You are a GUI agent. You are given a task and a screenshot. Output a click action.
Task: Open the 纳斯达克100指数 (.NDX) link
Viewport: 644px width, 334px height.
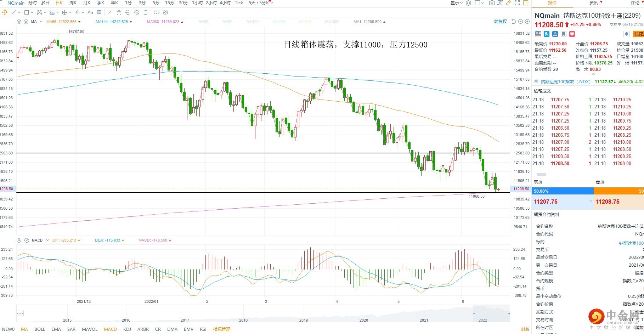click(x=566, y=82)
